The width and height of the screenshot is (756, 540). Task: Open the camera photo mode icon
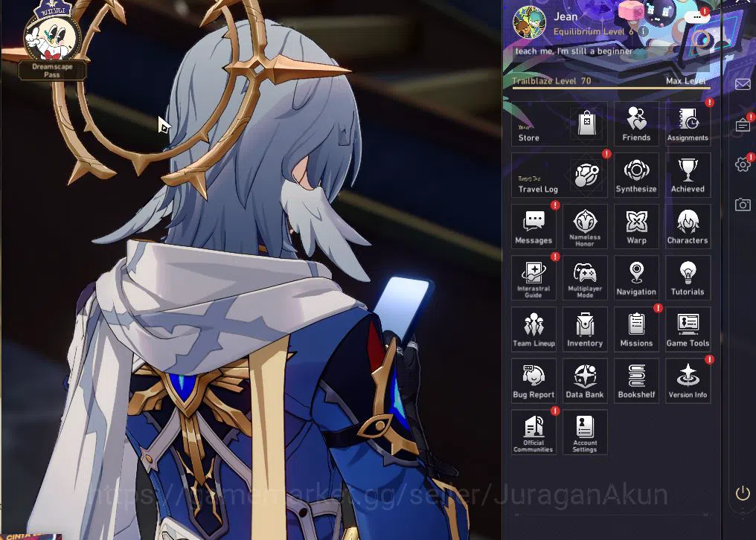[743, 205]
